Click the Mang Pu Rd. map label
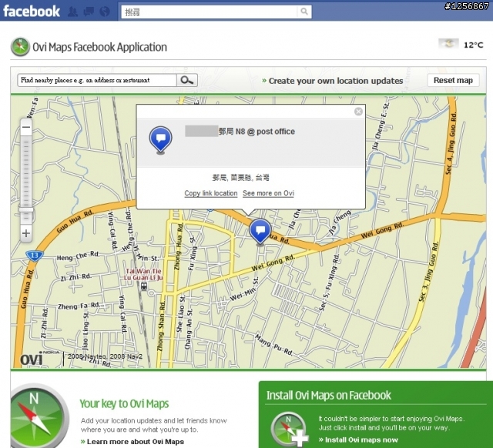Viewport: 493px width, 448px height. coord(274,346)
